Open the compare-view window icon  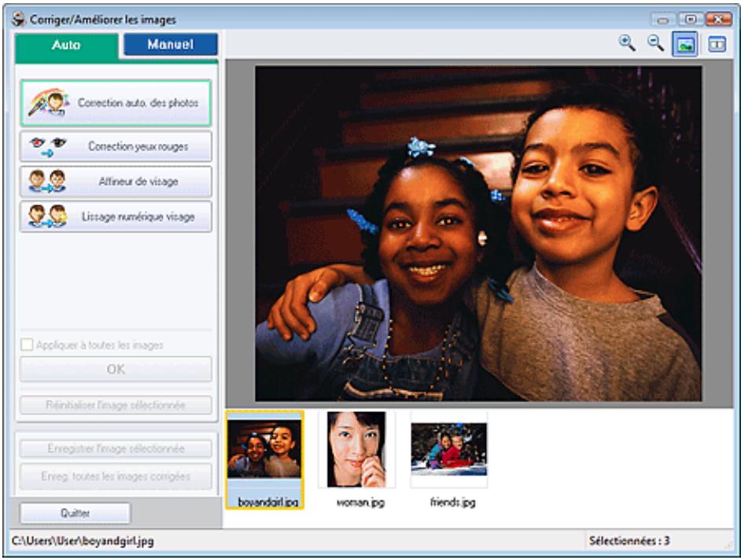tap(717, 44)
